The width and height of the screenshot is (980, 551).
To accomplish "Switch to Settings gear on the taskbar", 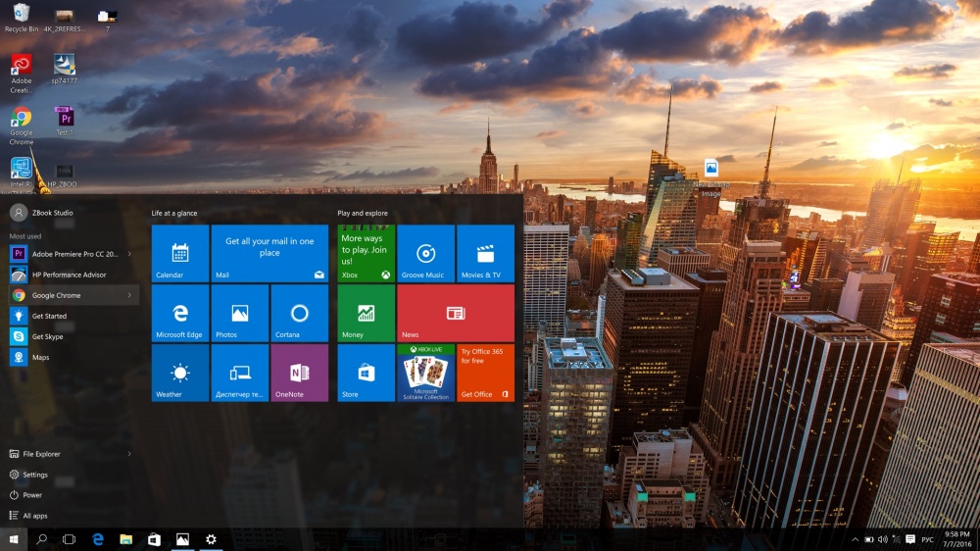I will tap(212, 539).
